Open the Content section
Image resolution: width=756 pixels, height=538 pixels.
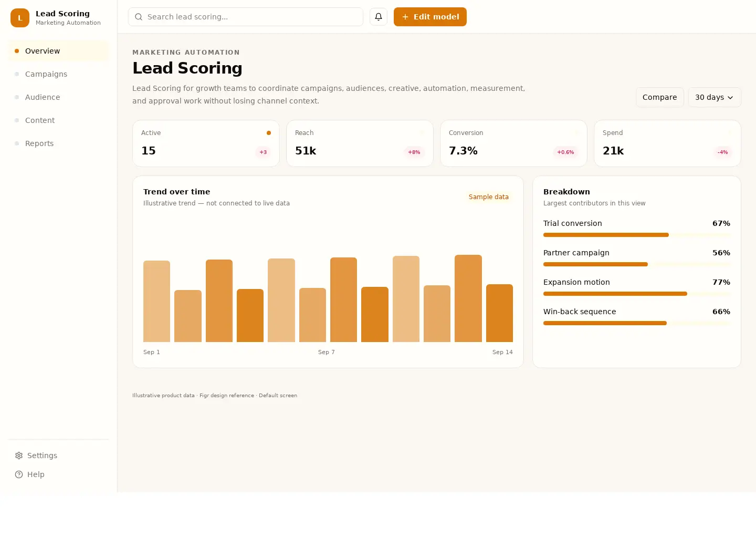(x=58, y=120)
